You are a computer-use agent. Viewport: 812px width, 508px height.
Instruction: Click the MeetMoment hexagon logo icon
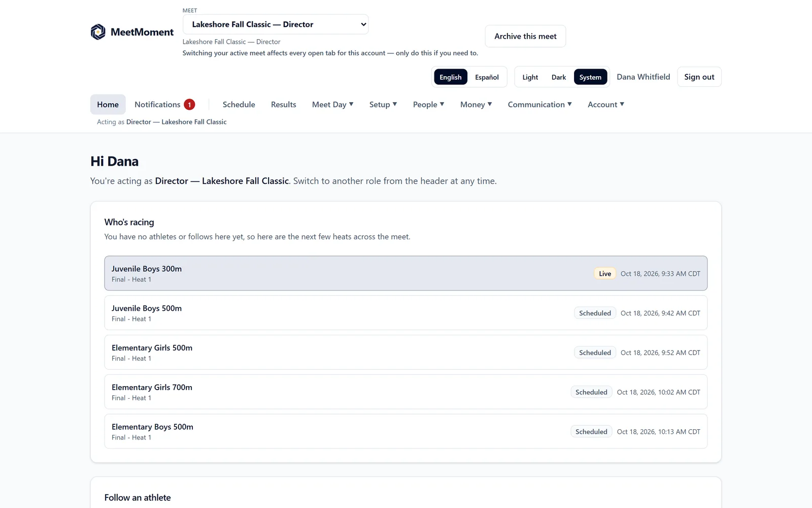pos(98,32)
